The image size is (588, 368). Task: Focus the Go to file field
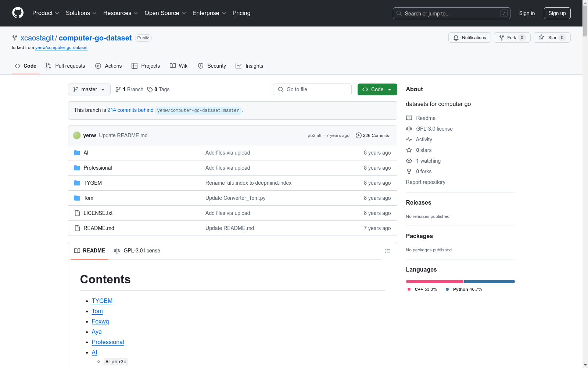click(x=312, y=89)
